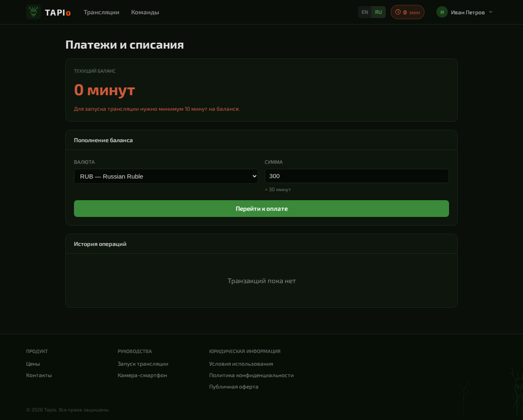Click the 0 мин balance badge

tap(407, 12)
